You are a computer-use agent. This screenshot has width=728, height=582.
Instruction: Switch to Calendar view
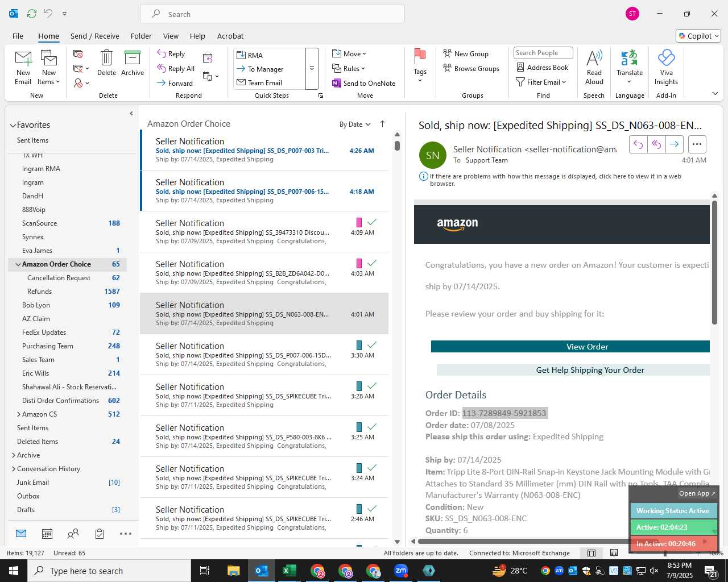(47, 534)
